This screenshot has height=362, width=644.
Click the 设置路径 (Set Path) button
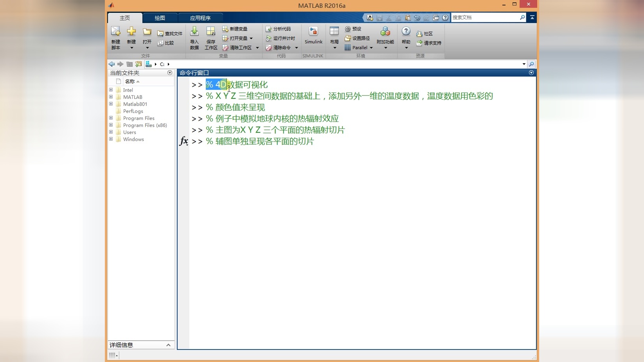pyautogui.click(x=357, y=38)
